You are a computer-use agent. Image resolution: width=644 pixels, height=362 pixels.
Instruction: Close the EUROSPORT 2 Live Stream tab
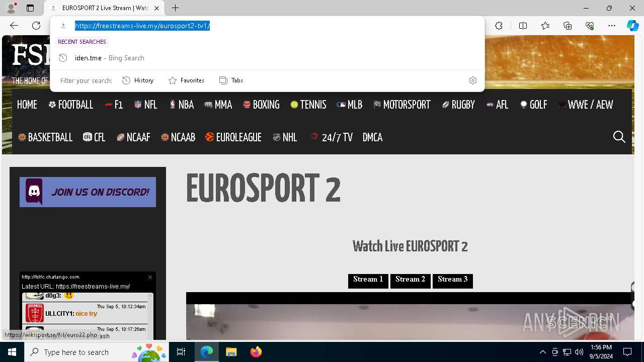(x=156, y=8)
